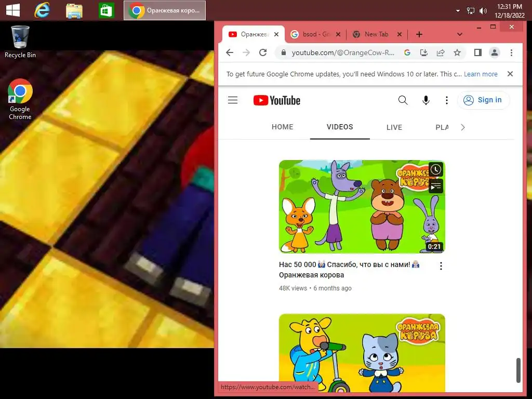Open the partially shown PLAYLISTS tab

pos(442,127)
